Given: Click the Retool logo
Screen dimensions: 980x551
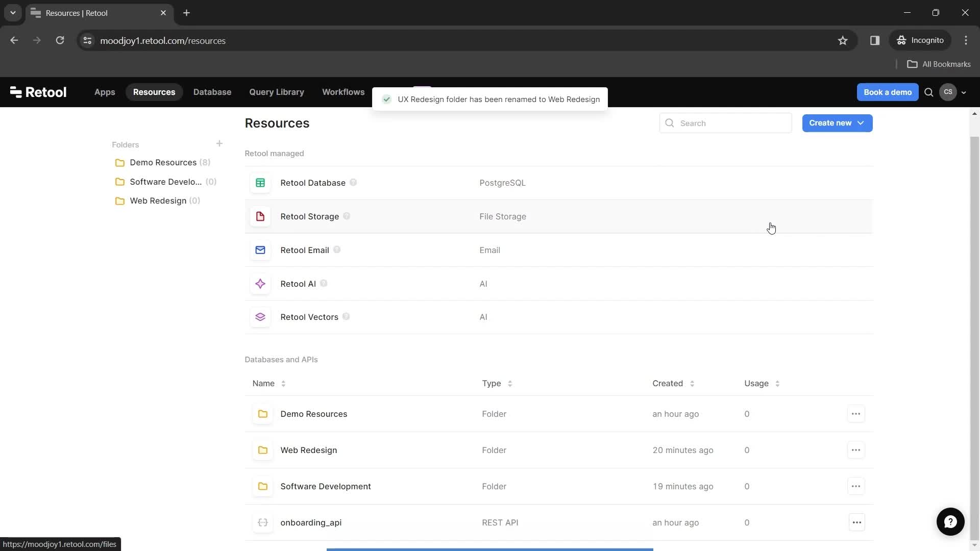Looking at the screenshot, I should tap(38, 92).
